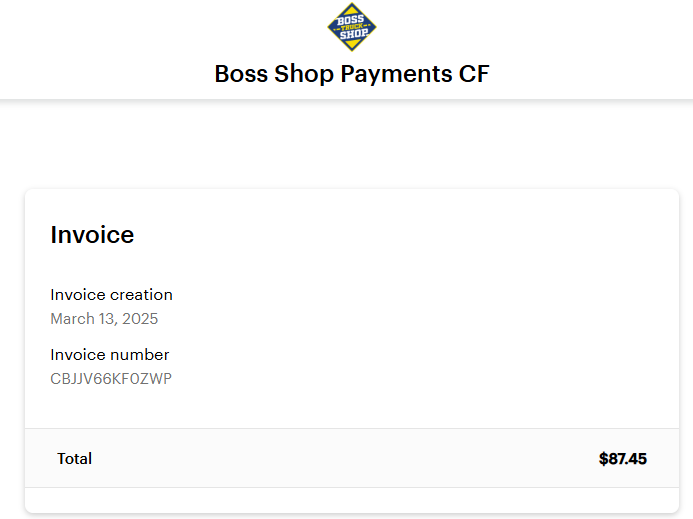
Task: Click the word Shop in the page title
Action: click(x=304, y=74)
